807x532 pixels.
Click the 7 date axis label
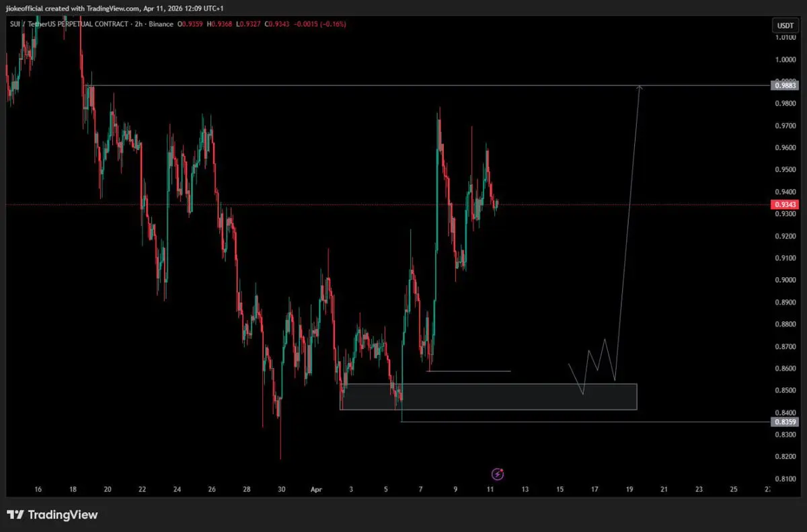[421, 490]
